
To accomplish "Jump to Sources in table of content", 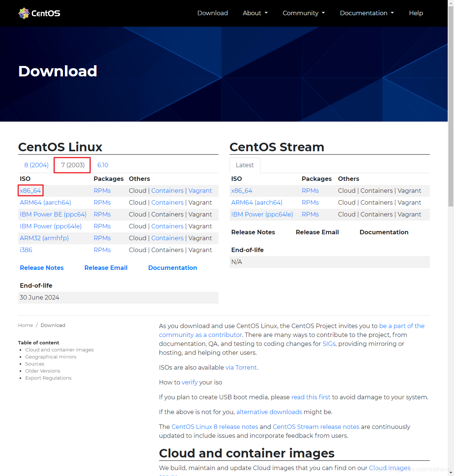I will tap(34, 364).
